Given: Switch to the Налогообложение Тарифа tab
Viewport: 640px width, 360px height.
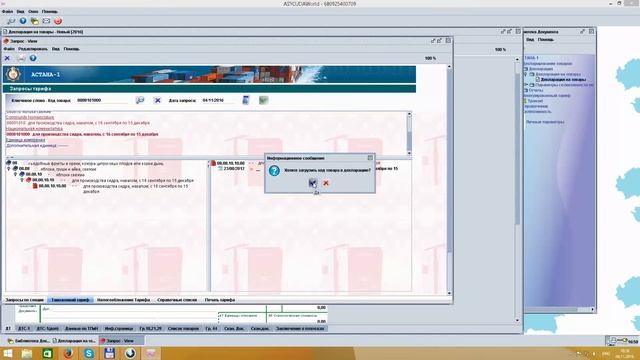Looking at the screenshot, I should point(123,300).
